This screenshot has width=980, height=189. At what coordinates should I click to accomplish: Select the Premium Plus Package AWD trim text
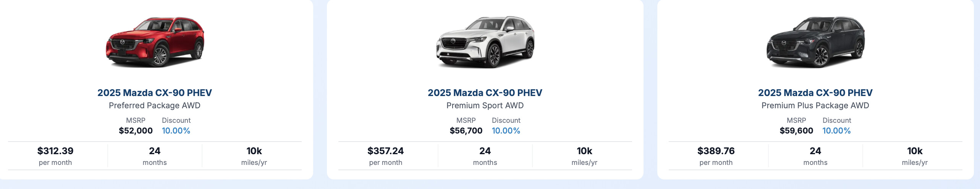815,106
